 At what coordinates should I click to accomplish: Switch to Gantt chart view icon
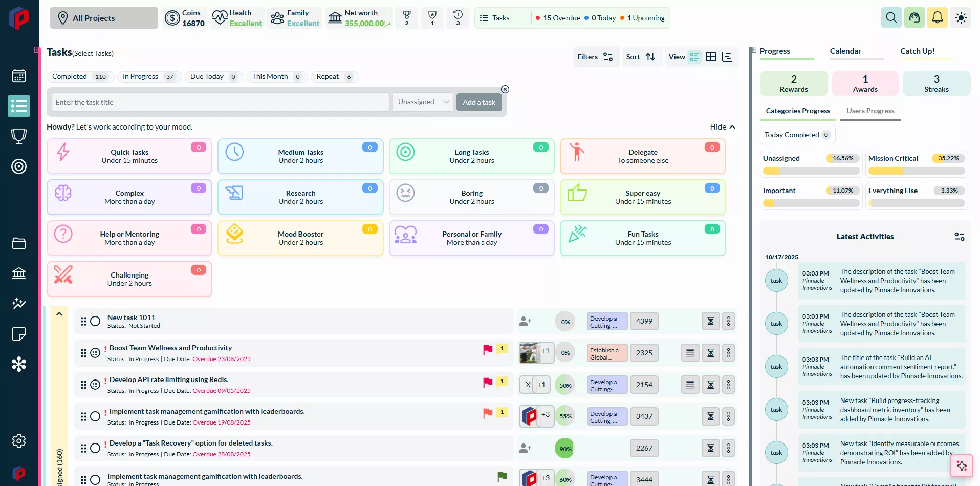pyautogui.click(x=727, y=57)
